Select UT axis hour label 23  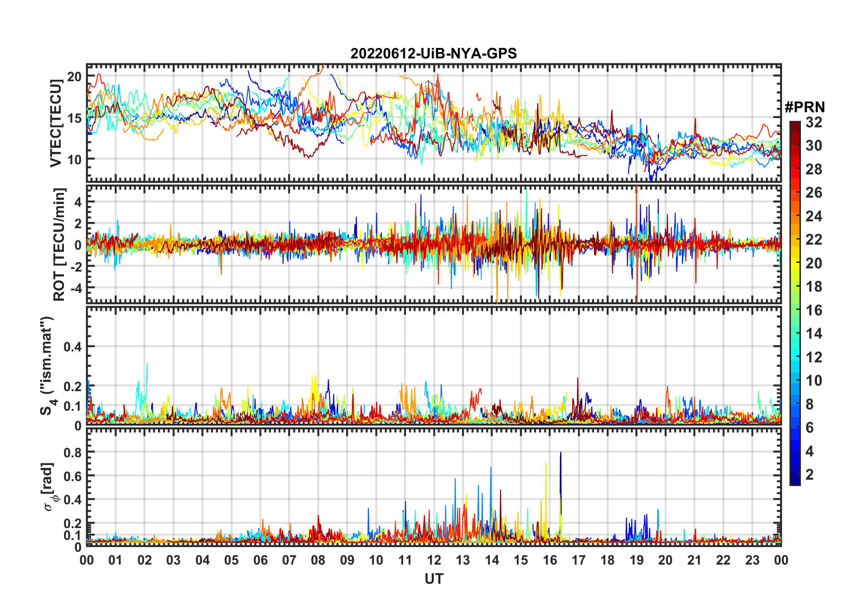tap(753, 560)
